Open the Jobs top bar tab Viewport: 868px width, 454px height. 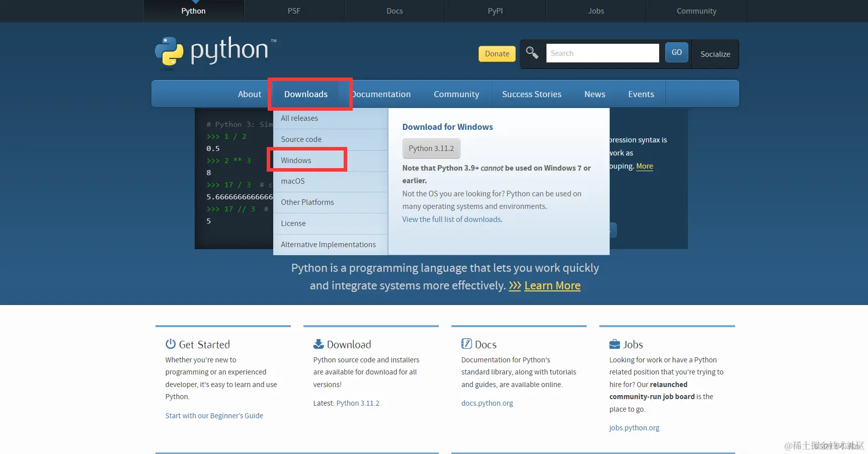pos(596,11)
